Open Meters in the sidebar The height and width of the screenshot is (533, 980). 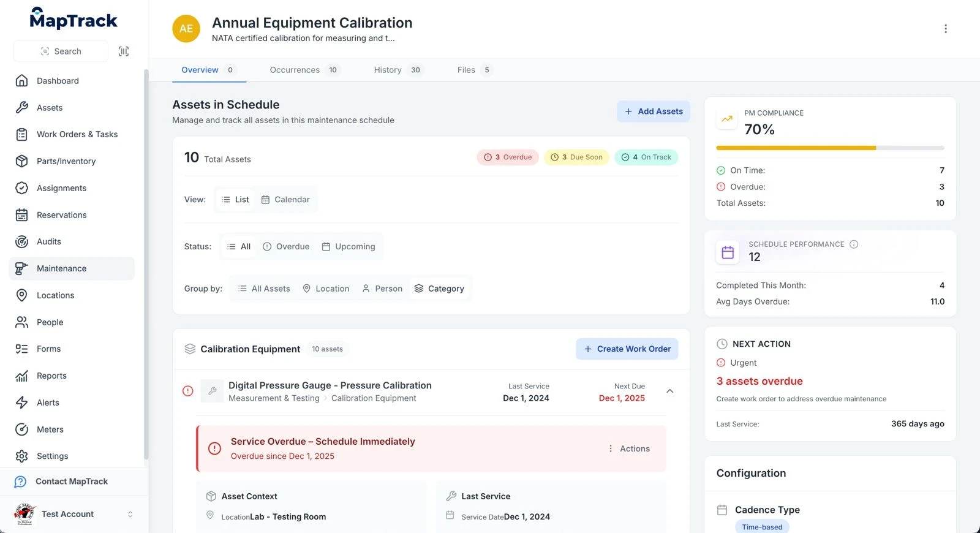(72, 429)
